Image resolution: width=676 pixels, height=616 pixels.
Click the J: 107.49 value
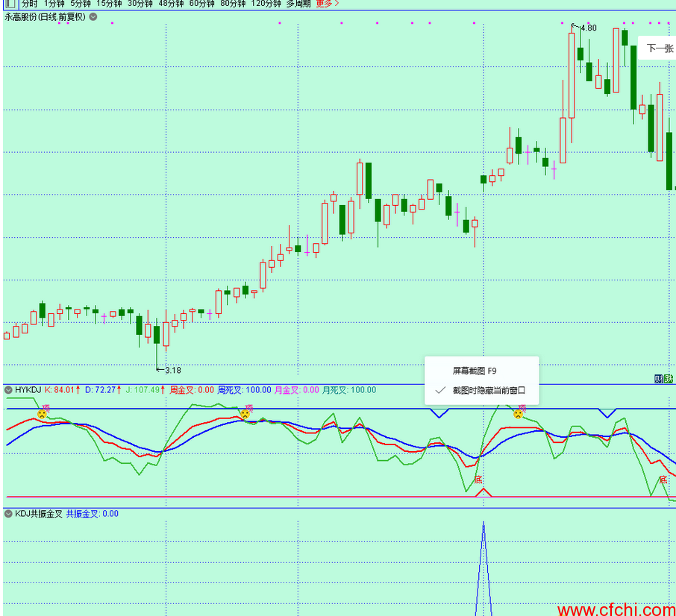point(145,390)
